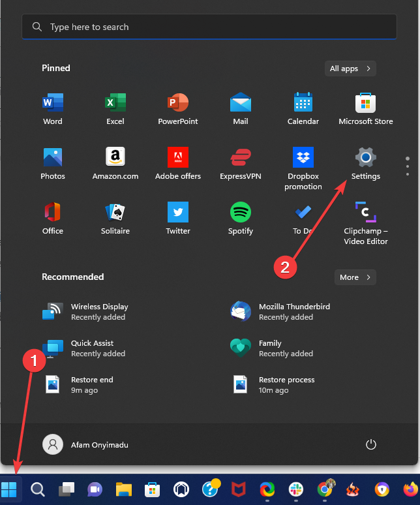The image size is (420, 505).
Task: Launch ExpressVPN
Action: pos(241,164)
